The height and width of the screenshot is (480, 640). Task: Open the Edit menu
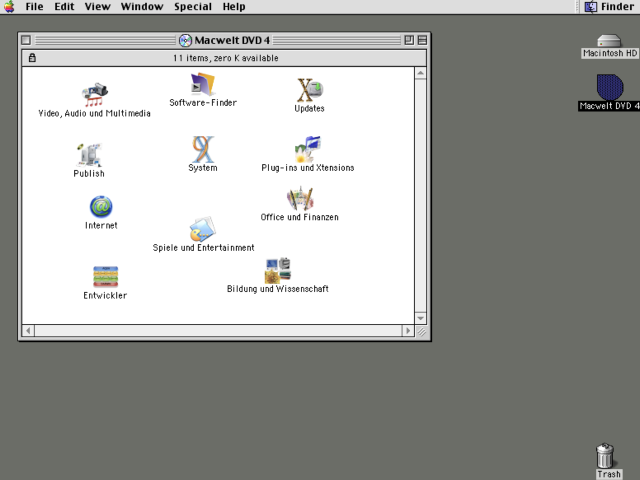64,7
